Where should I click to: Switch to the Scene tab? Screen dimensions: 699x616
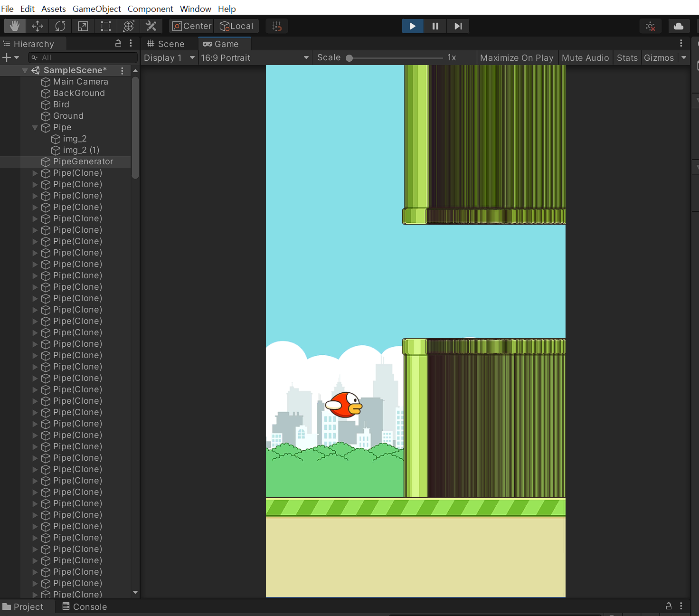166,44
